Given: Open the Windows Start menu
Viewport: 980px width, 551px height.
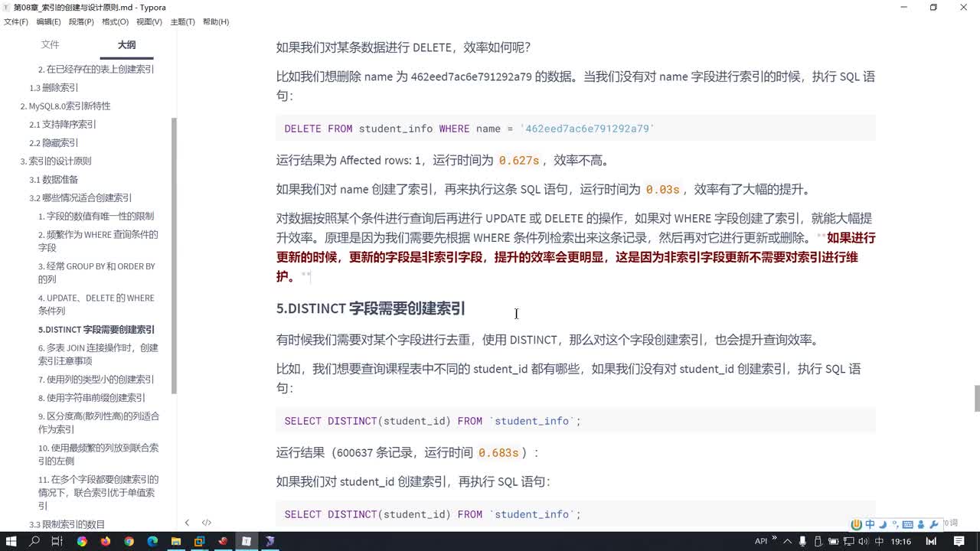Looking at the screenshot, I should 12,541.
